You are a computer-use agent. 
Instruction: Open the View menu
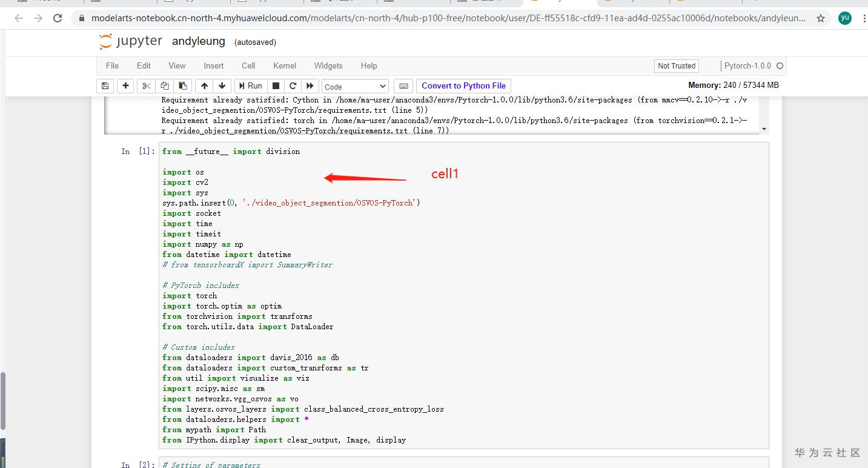177,66
